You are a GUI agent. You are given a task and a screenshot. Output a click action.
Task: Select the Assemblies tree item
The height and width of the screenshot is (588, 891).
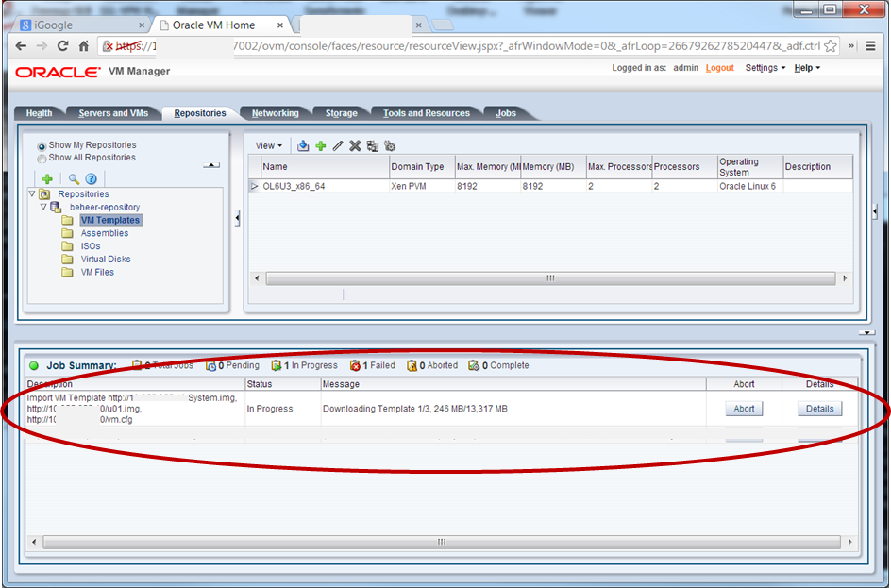pos(105,233)
